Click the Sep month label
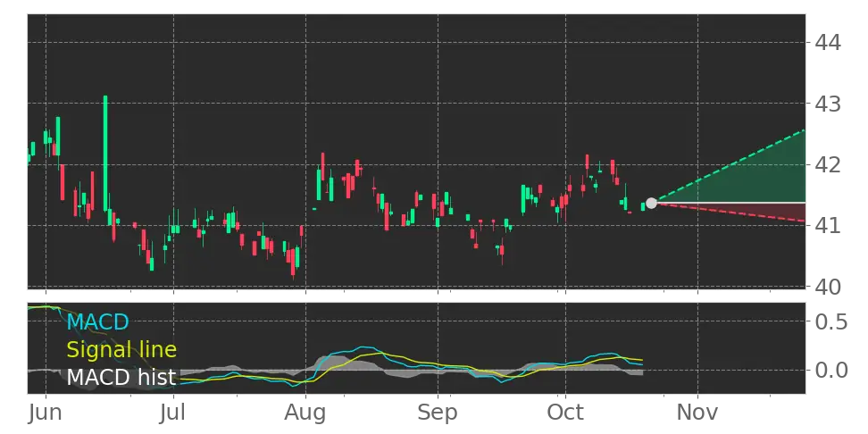This screenshot has width=868, height=434. (x=438, y=413)
